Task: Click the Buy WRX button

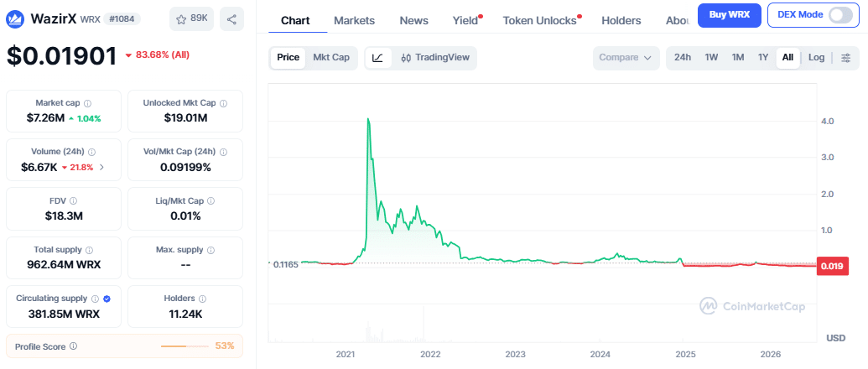Action: pyautogui.click(x=730, y=15)
